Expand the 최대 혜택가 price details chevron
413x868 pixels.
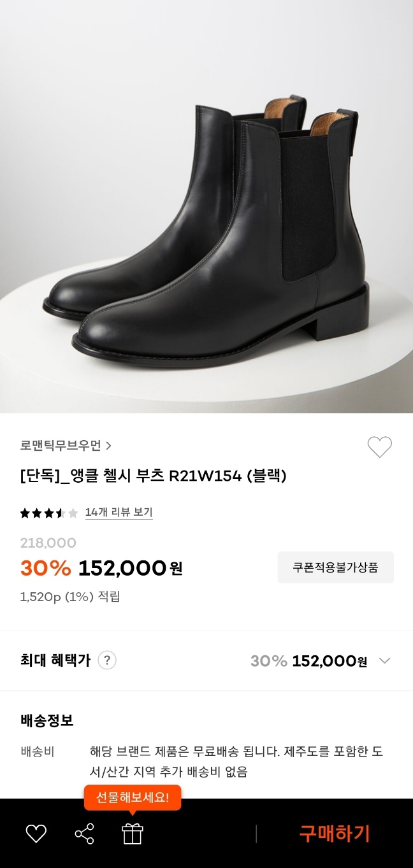click(385, 661)
